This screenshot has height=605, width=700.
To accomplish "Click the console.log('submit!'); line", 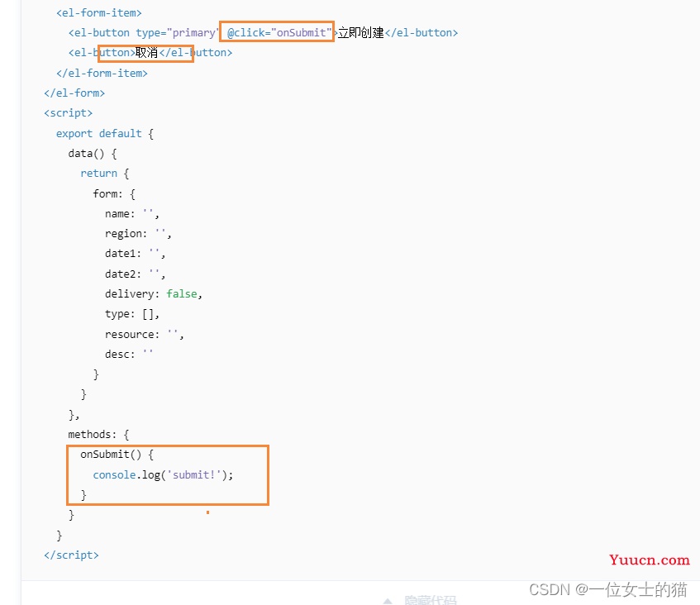I will (x=163, y=474).
